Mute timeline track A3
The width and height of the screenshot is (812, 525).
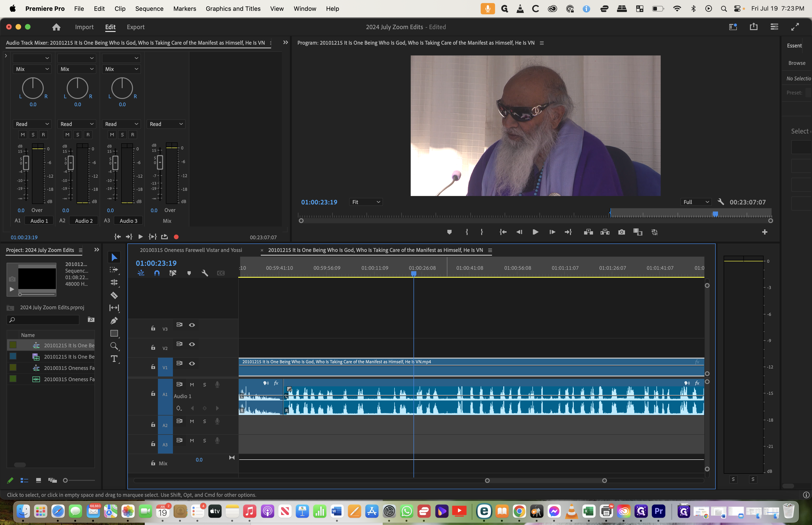pyautogui.click(x=192, y=440)
